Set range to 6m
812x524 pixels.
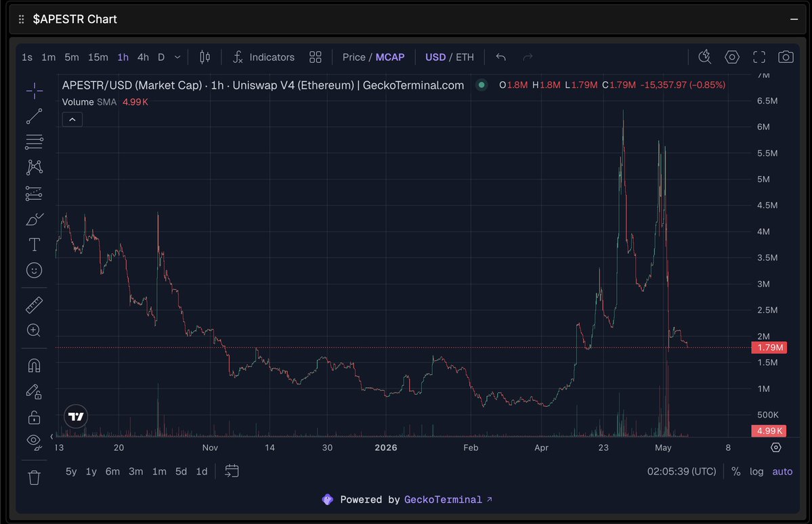click(112, 471)
